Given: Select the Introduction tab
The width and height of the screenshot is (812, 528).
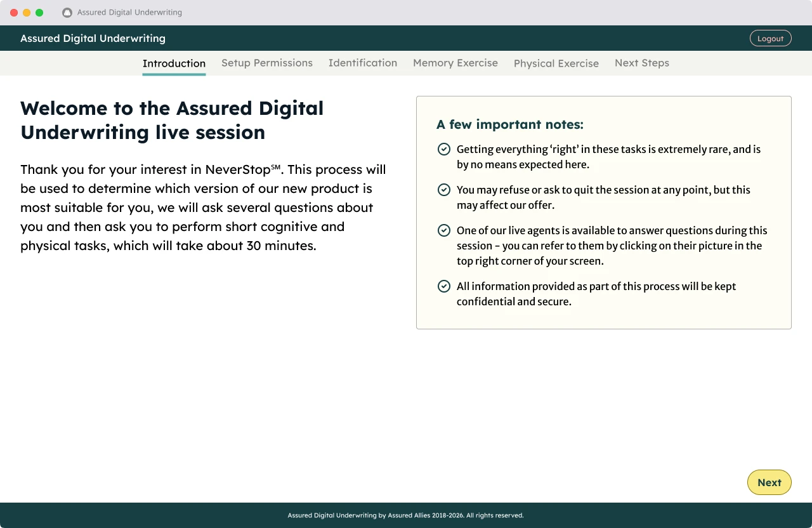Looking at the screenshot, I should [174, 63].
